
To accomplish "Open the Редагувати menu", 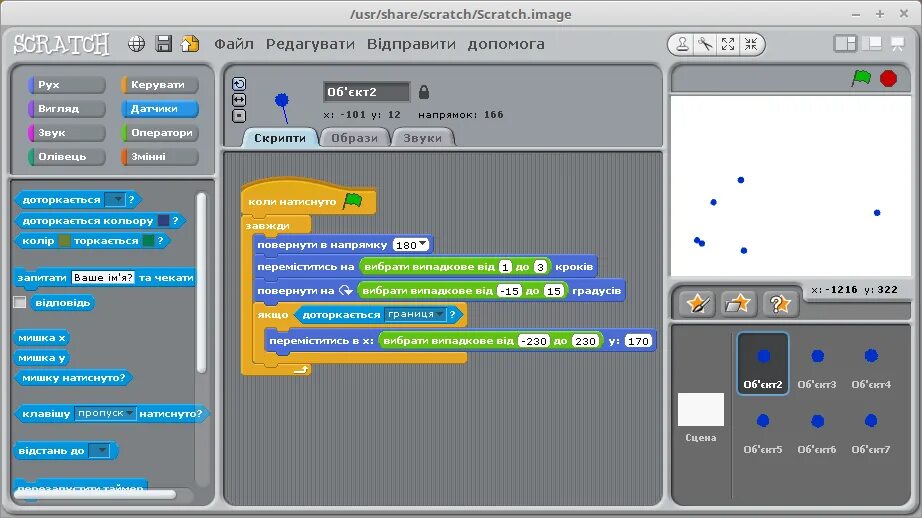I will (x=310, y=44).
